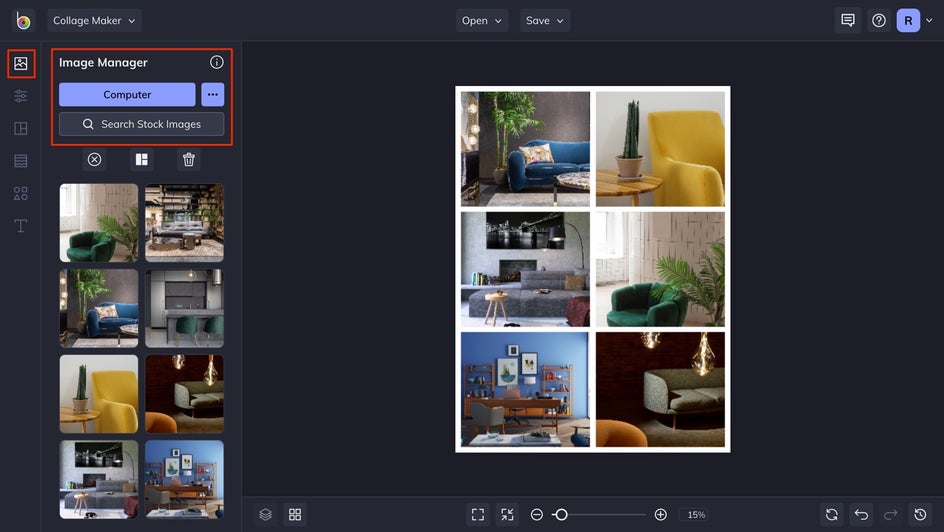Viewport: 944px width, 532px height.
Task: Select the Layouts sidebar icon
Action: coord(21,128)
